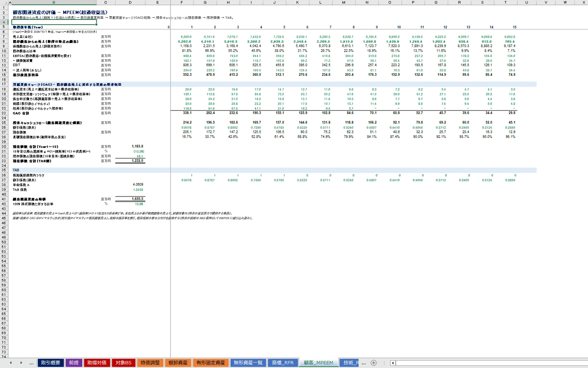Open the 取引概要 sheet tab
The height and width of the screenshot is (368, 588).
(51, 363)
